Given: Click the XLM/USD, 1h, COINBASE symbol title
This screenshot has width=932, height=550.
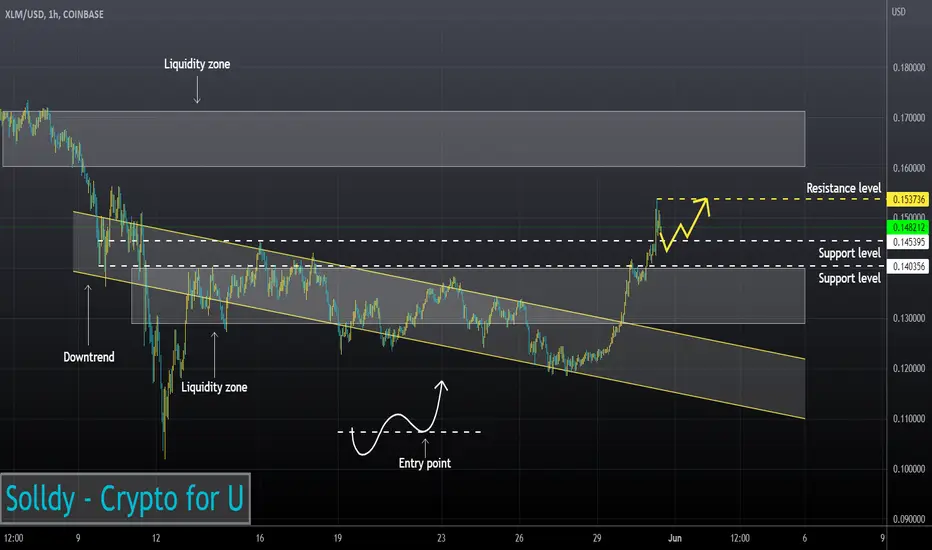Looking at the screenshot, I should [54, 14].
